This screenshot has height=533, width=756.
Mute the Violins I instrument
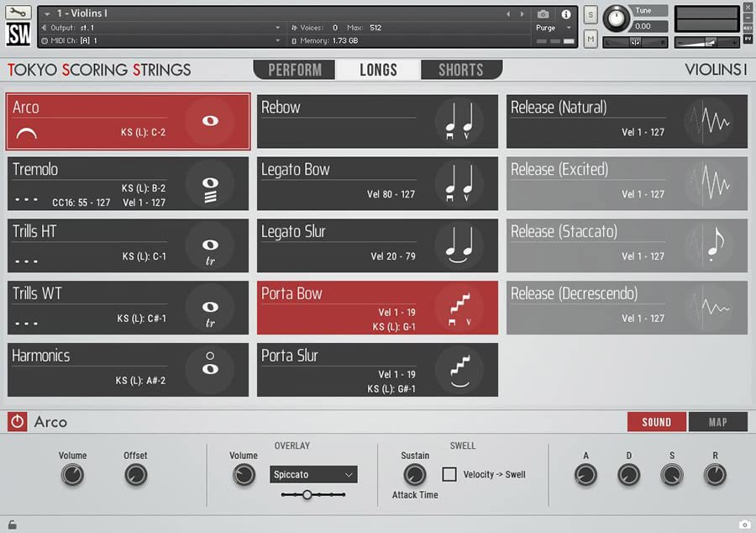click(591, 39)
